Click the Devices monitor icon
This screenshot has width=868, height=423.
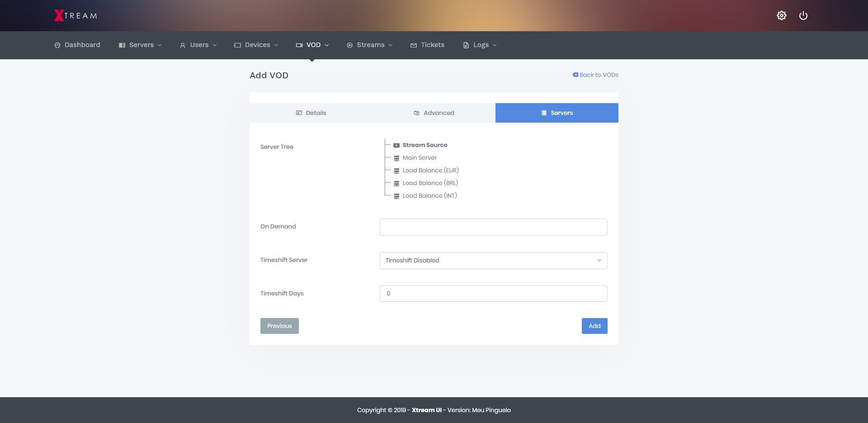tap(237, 45)
